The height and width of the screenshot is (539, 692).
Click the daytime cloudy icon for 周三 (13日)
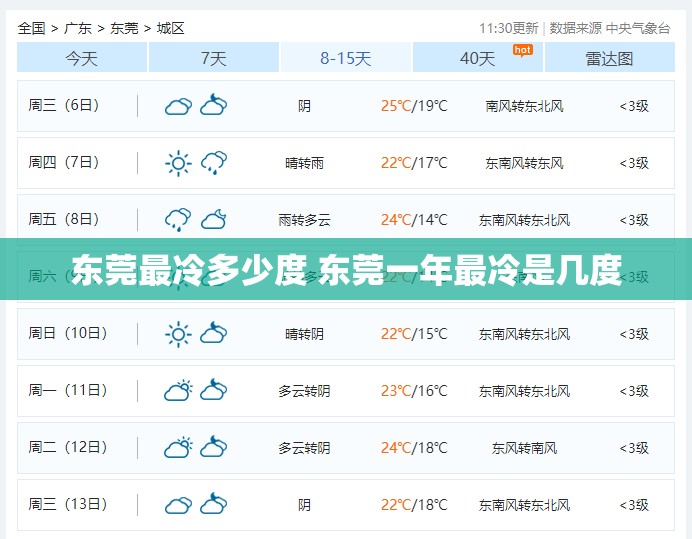point(178,505)
